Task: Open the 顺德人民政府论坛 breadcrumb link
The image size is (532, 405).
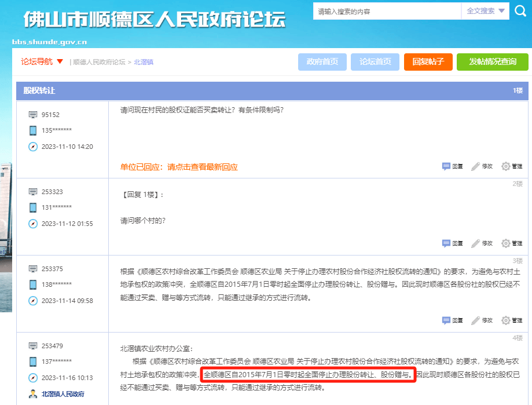Action: 99,62
